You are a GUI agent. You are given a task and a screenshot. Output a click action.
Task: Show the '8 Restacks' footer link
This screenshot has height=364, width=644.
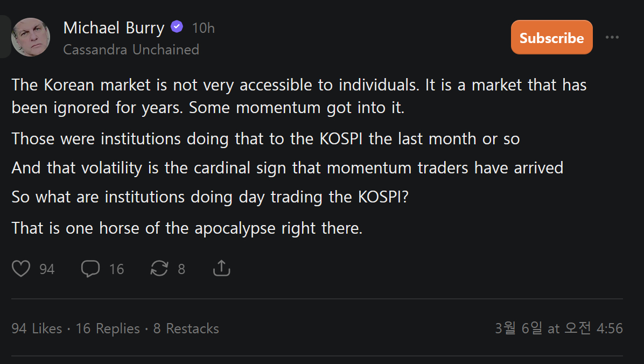point(186,328)
